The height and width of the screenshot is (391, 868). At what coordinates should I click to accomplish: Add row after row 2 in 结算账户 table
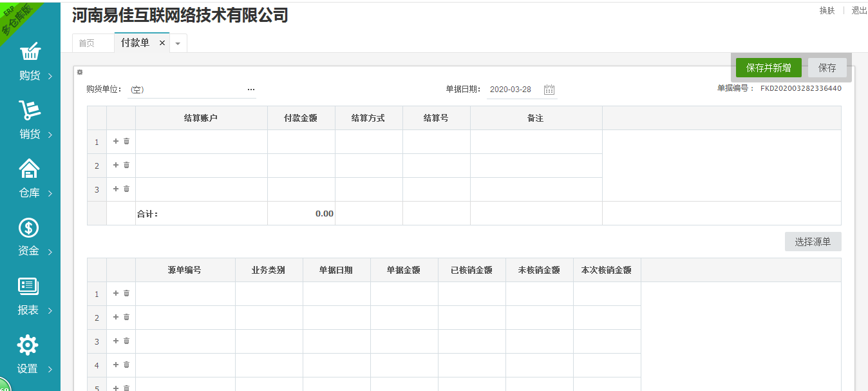pos(116,165)
